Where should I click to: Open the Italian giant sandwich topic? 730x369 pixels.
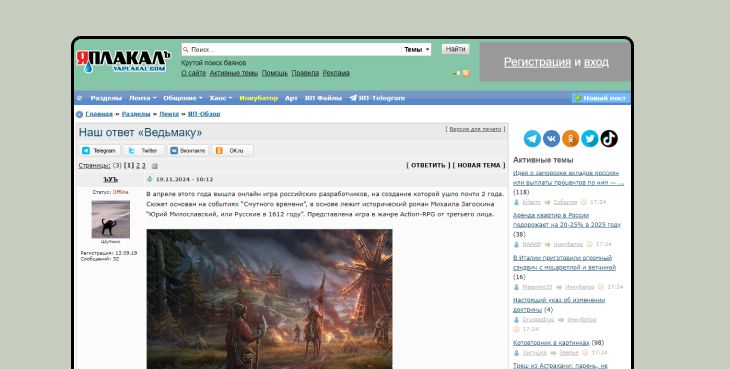[x=565, y=262]
